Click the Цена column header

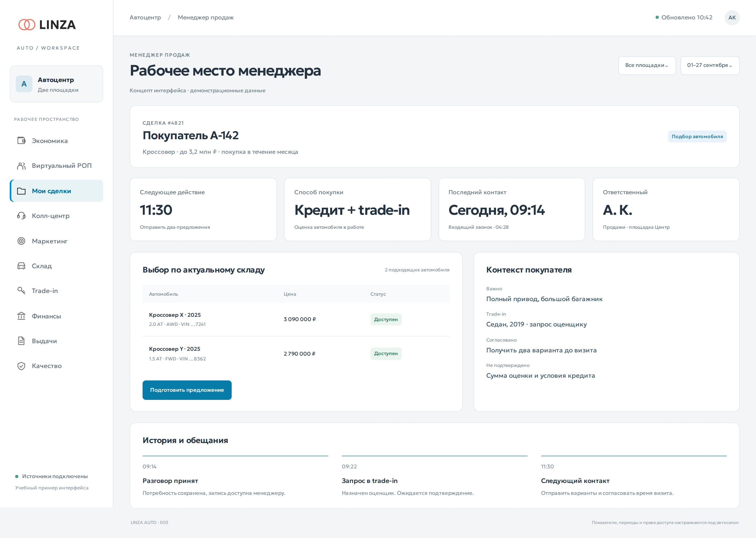tap(290, 294)
